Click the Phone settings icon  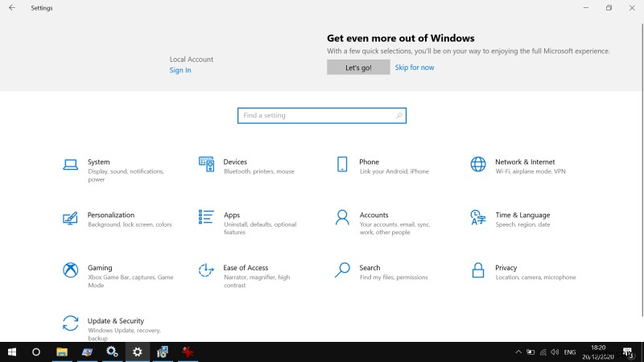click(342, 164)
